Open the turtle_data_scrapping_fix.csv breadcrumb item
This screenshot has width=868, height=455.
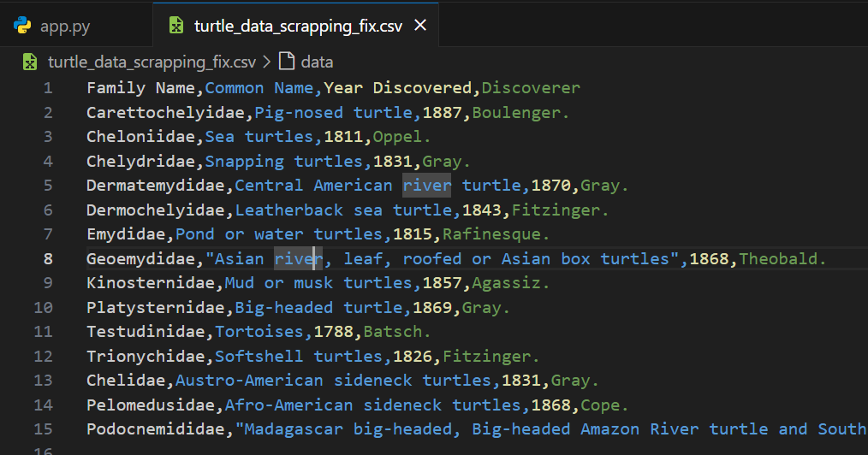(152, 62)
